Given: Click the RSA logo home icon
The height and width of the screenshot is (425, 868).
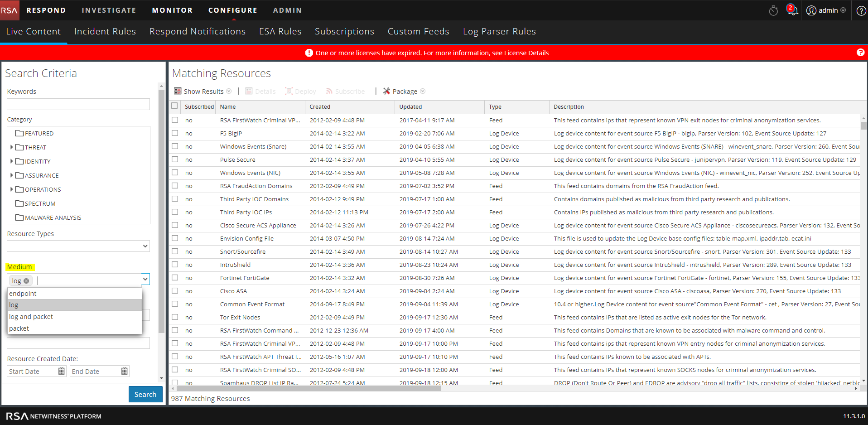Looking at the screenshot, I should click(x=10, y=10).
